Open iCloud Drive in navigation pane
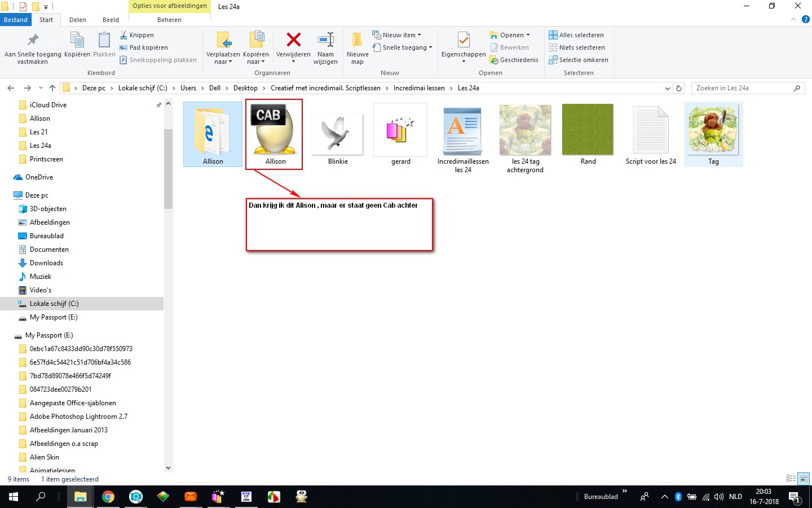Image resolution: width=812 pixels, height=508 pixels. pyautogui.click(x=48, y=105)
